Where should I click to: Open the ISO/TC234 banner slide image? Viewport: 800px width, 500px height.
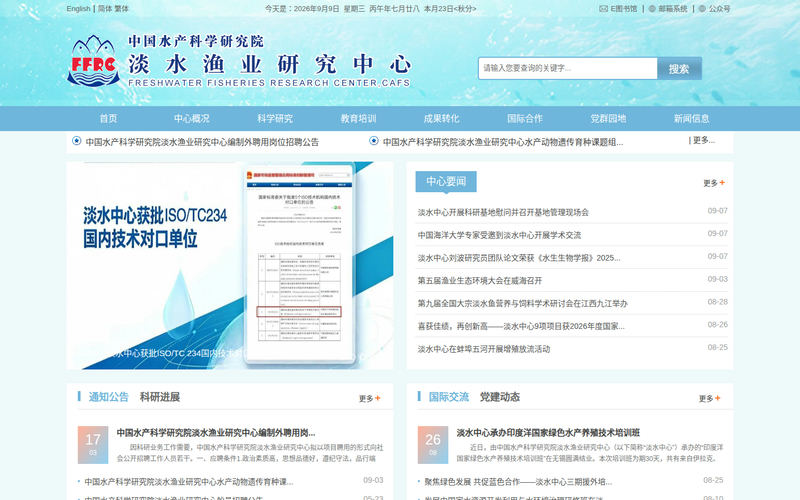click(230, 265)
